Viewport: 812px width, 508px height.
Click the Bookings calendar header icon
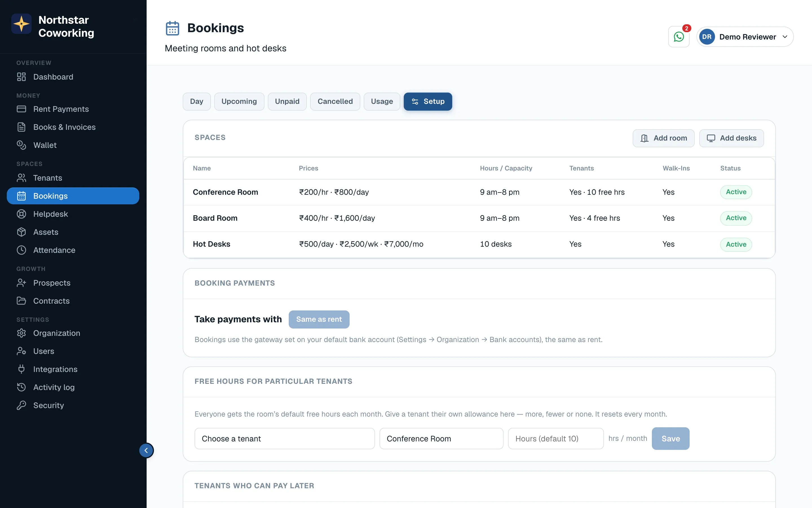[173, 28]
